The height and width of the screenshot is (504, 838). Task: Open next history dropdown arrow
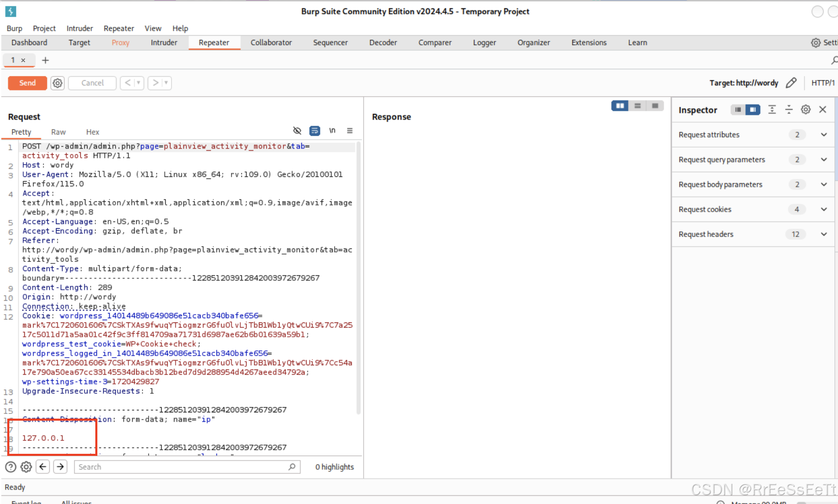coord(166,83)
